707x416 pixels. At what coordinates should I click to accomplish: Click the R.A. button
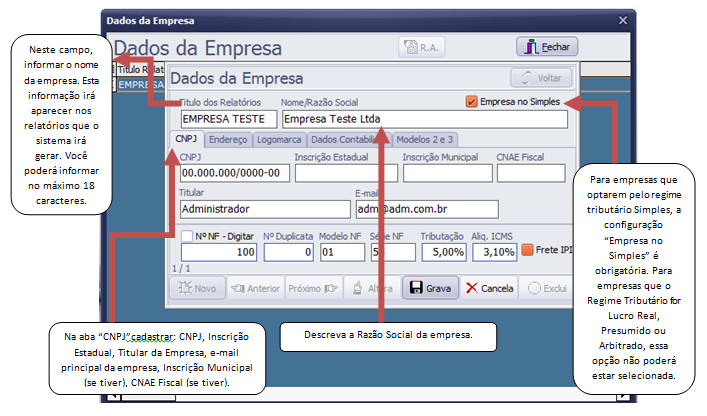[422, 47]
